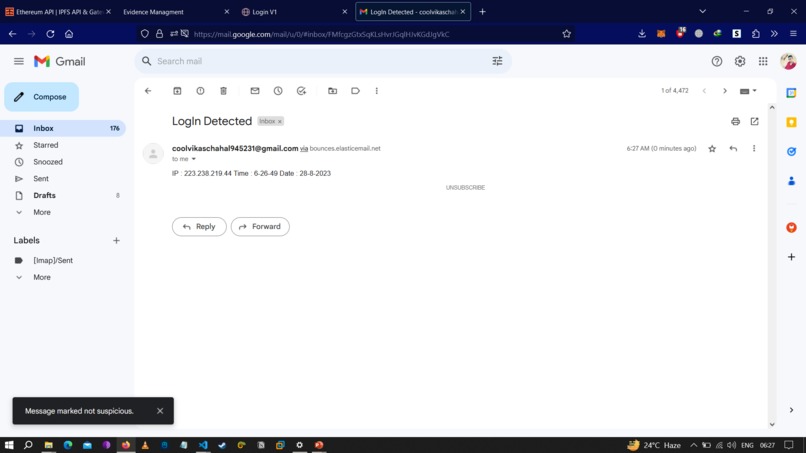Open Google Tasks side panel

point(792,152)
